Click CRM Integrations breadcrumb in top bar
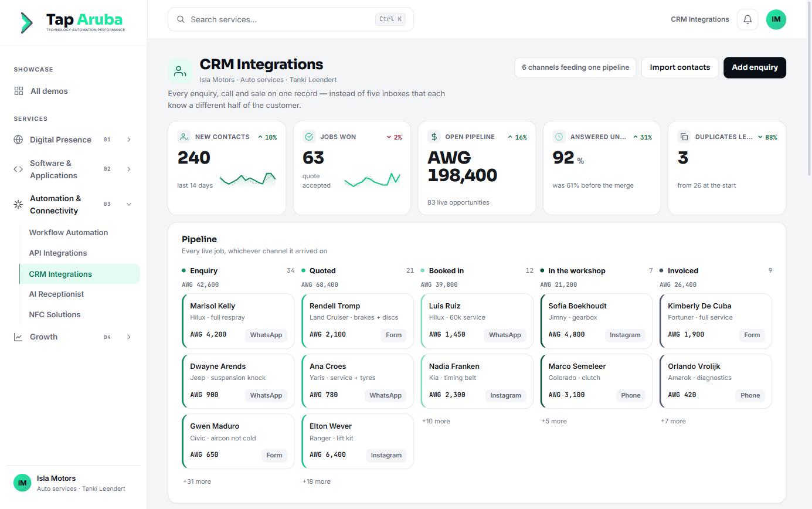The image size is (812, 509). point(700,19)
